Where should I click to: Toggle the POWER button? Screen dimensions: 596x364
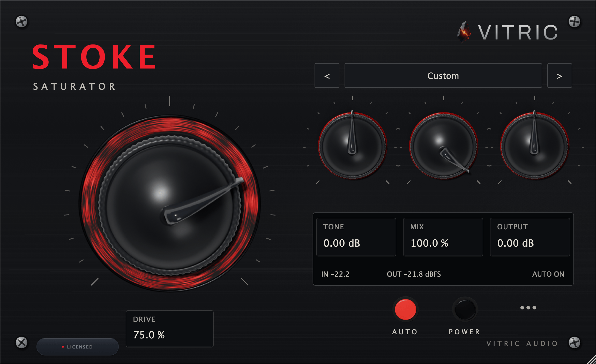[x=465, y=309]
